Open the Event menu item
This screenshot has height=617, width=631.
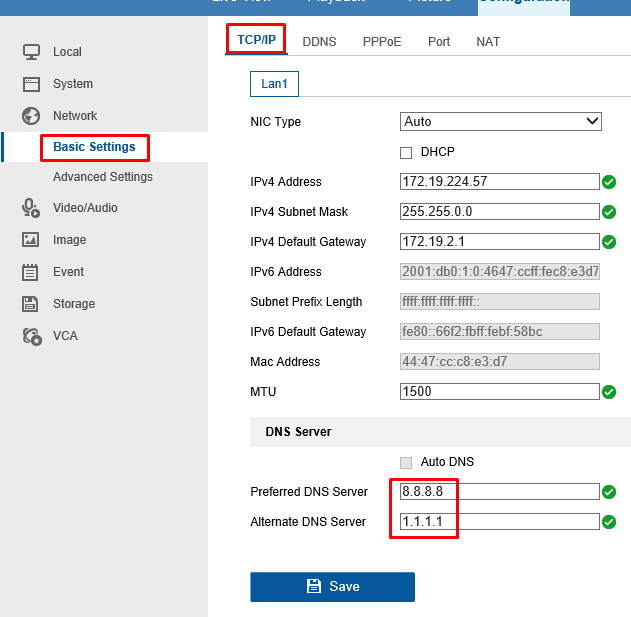68,272
